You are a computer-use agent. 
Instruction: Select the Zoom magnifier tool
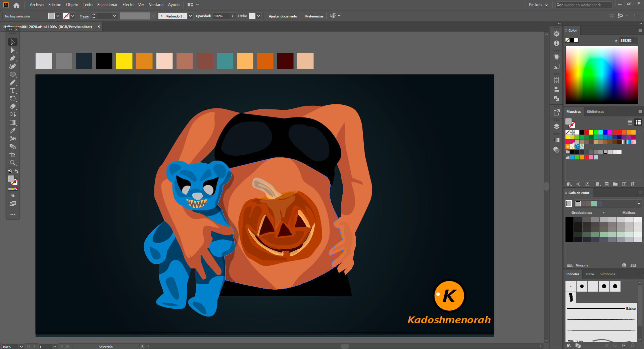[x=13, y=163]
